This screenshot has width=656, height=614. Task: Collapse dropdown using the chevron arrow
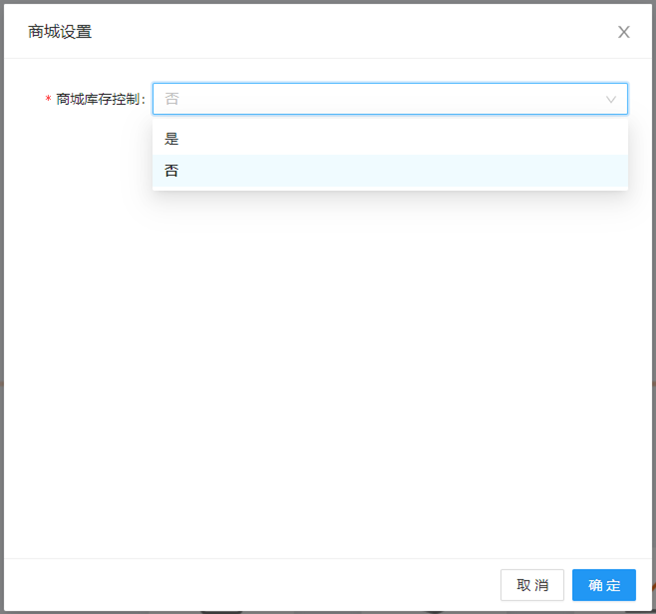tap(611, 100)
